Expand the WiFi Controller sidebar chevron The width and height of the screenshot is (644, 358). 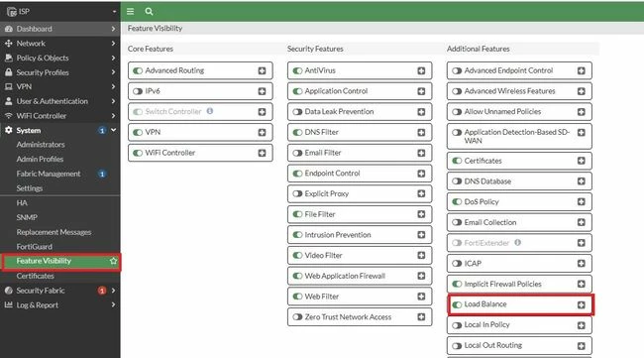pos(113,116)
